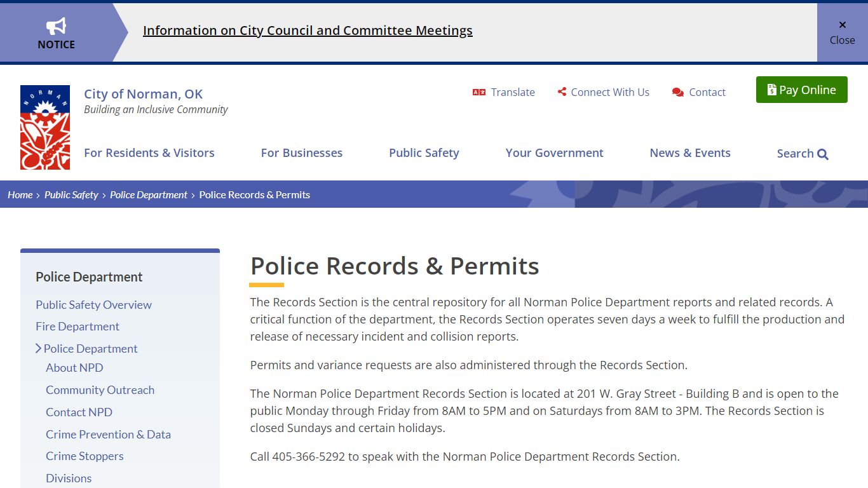Open Crime Prevention & Data sidebar link
The width and height of the screenshot is (868, 488).
[x=108, y=435]
